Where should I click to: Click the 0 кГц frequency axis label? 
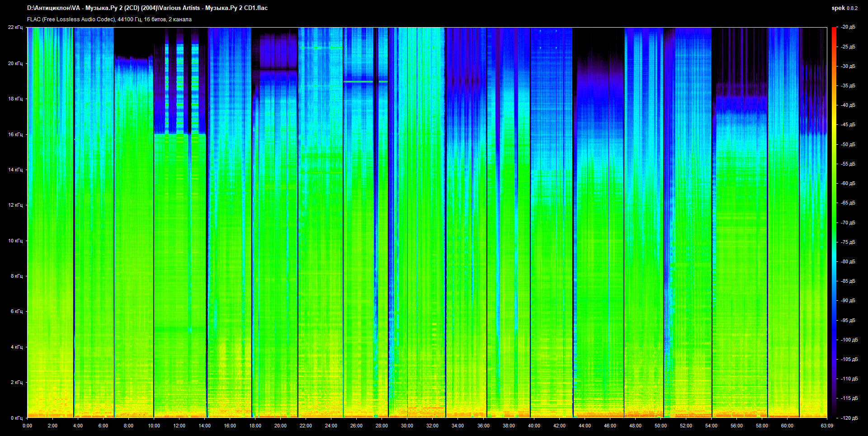pyautogui.click(x=16, y=418)
